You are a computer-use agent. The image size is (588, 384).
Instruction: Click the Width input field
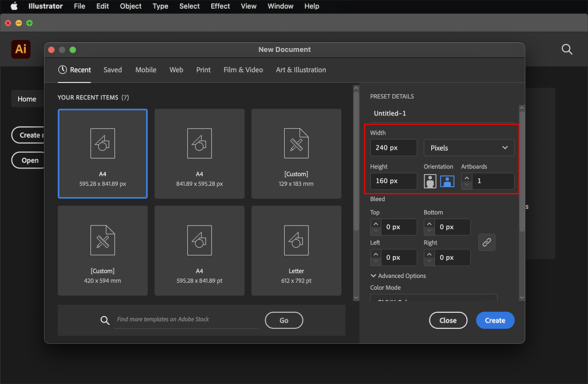[x=393, y=148]
